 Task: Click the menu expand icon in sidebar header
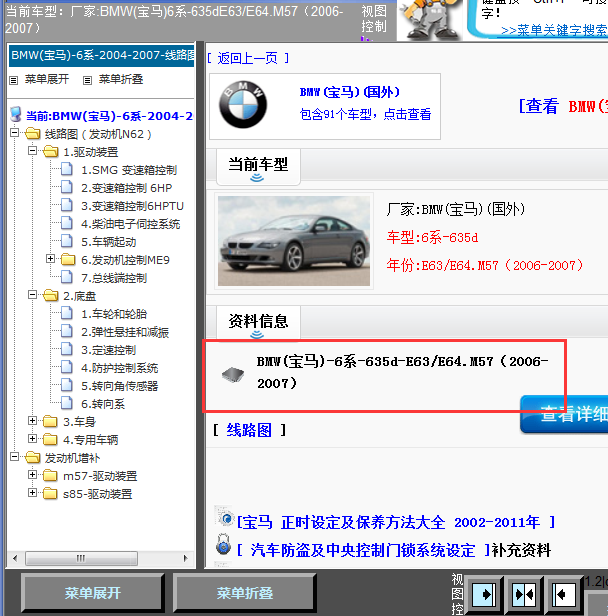point(14,81)
